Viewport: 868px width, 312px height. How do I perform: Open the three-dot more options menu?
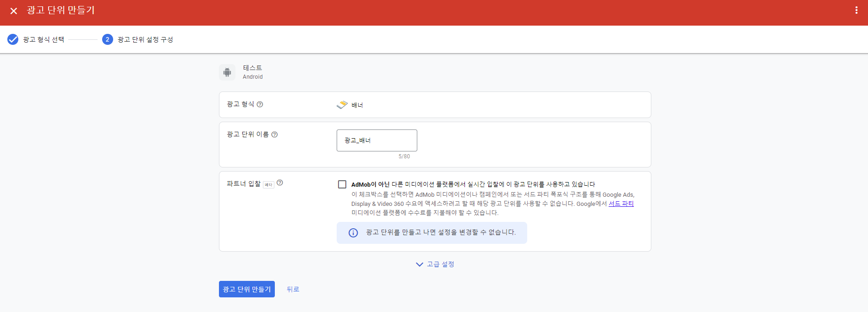tap(856, 10)
